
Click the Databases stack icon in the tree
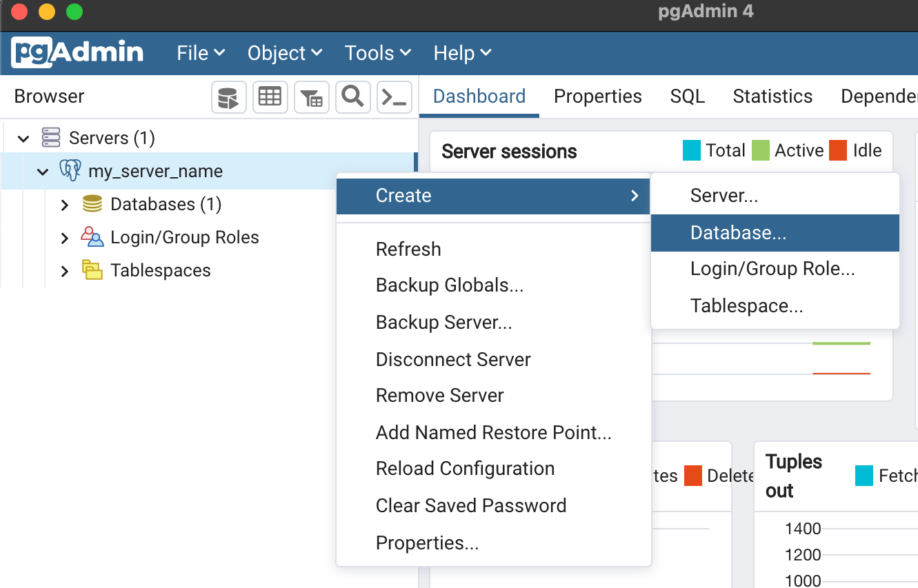(x=92, y=203)
